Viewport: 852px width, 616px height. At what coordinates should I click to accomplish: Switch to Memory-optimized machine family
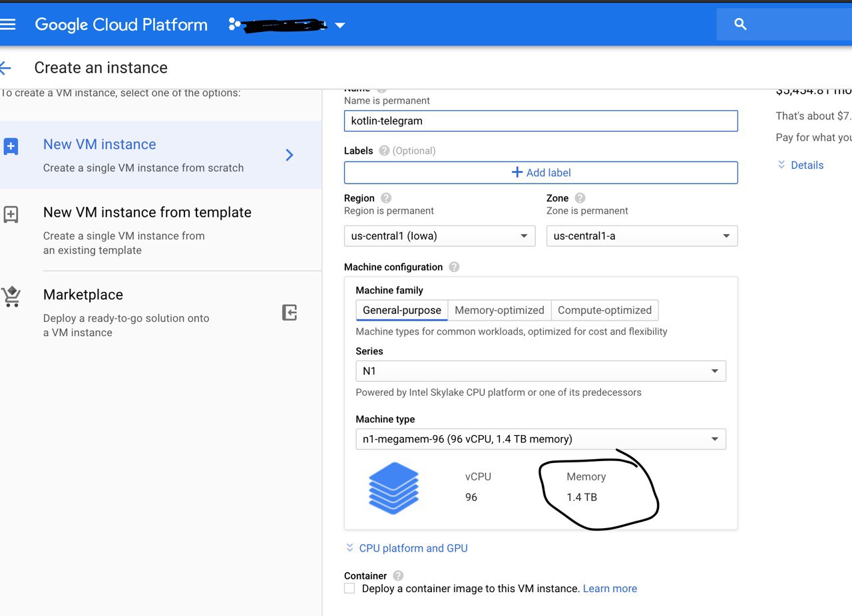[x=499, y=310]
